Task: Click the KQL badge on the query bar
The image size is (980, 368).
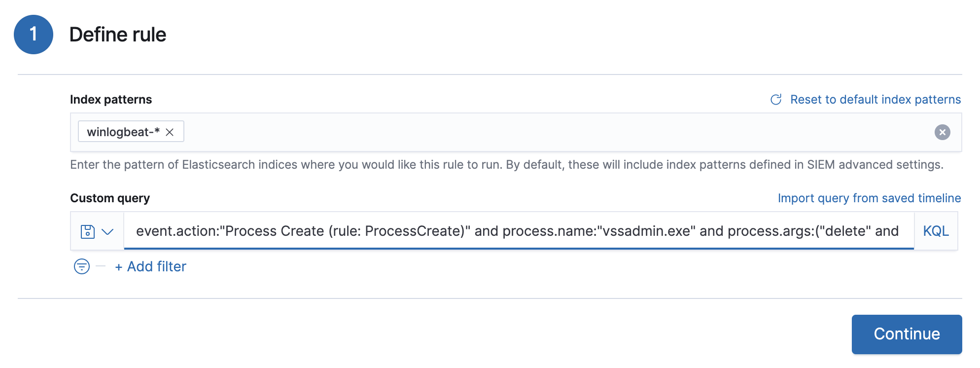Action: (x=935, y=231)
